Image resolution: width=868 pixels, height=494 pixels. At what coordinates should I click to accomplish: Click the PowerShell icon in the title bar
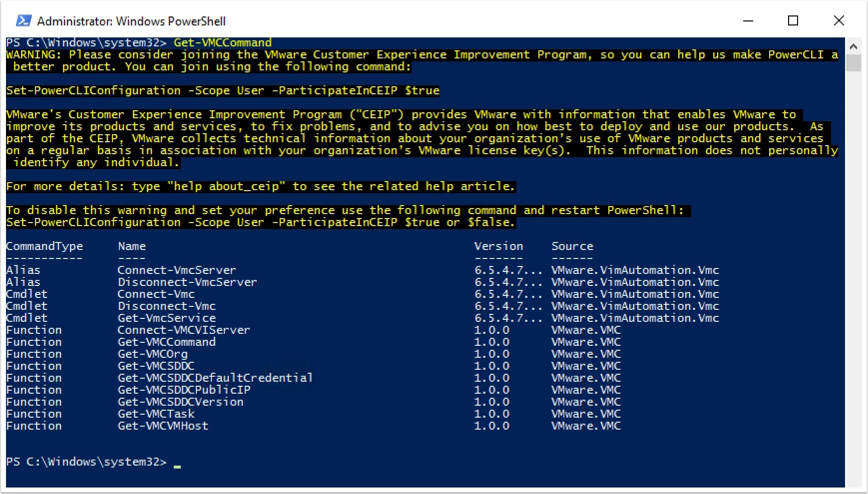click(x=23, y=21)
